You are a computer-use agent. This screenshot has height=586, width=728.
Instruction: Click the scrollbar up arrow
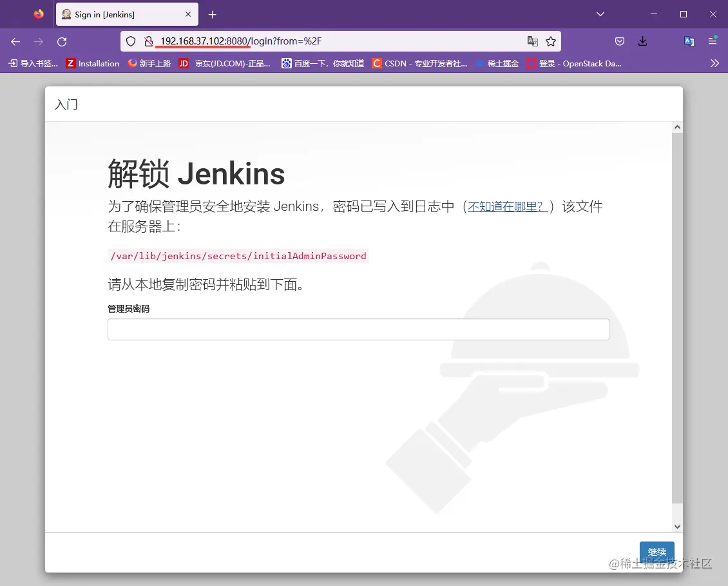click(x=677, y=128)
